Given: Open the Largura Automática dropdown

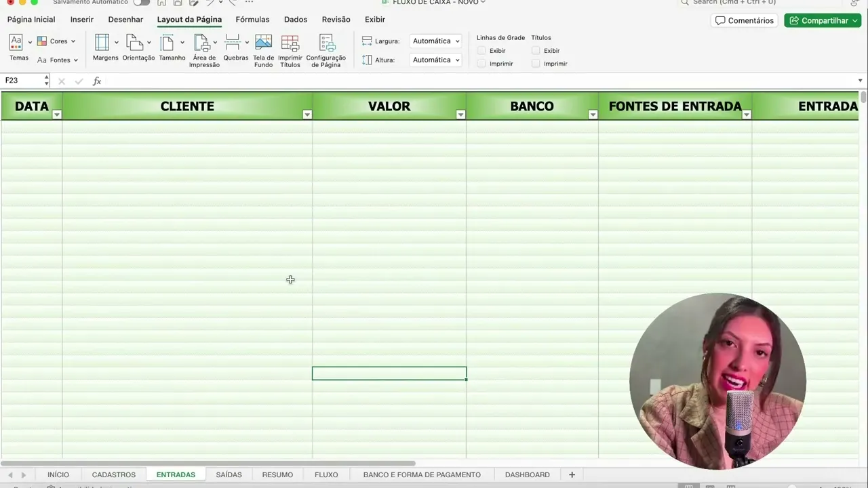Looking at the screenshot, I should pos(436,41).
